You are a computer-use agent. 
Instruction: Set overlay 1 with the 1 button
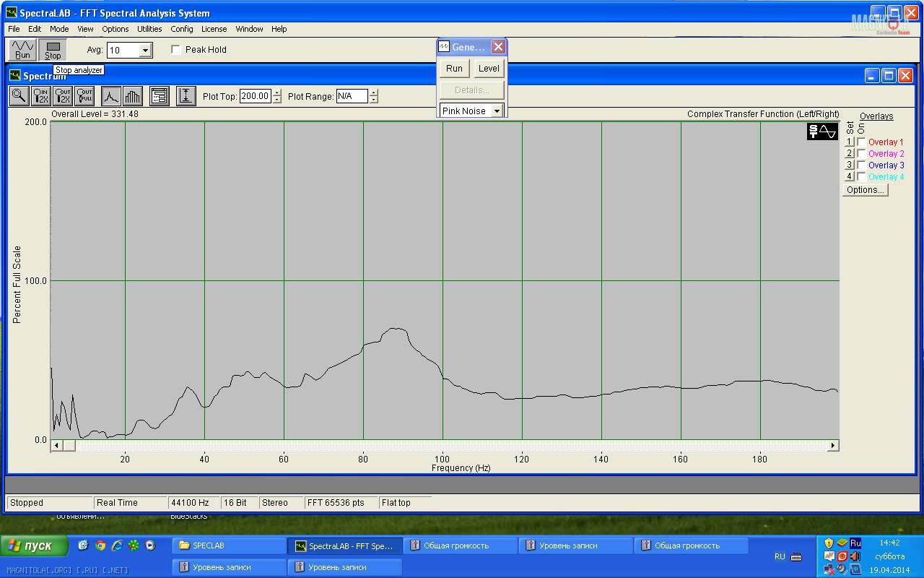(850, 142)
